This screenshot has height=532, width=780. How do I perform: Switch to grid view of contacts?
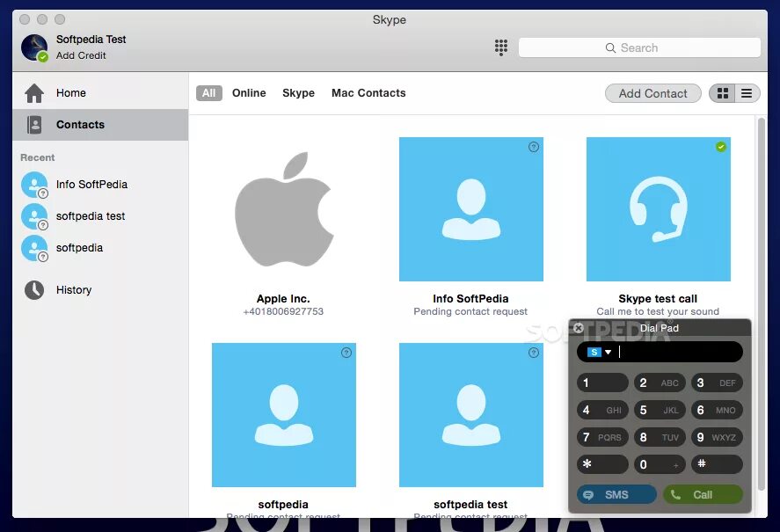point(722,93)
